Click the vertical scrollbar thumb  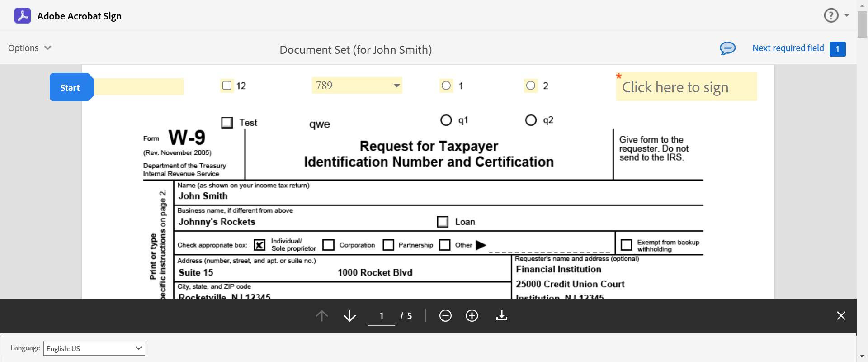tap(862, 24)
